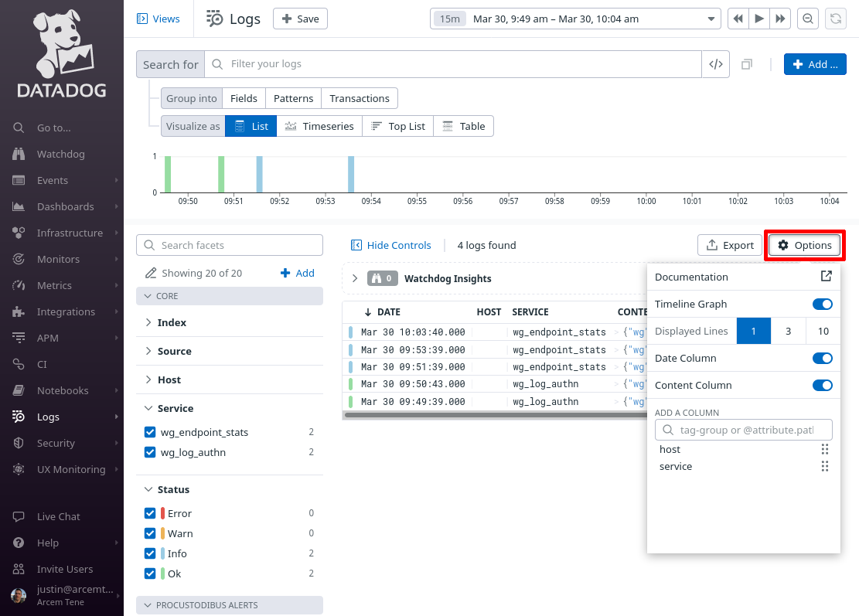Open CI in the sidebar
Image resolution: width=859 pixels, height=616 pixels.
click(x=42, y=364)
